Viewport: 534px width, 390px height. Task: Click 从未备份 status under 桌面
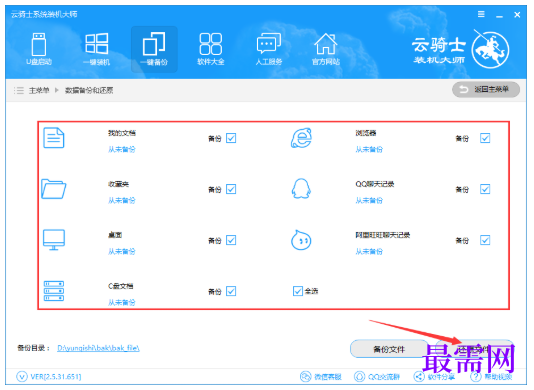point(122,251)
